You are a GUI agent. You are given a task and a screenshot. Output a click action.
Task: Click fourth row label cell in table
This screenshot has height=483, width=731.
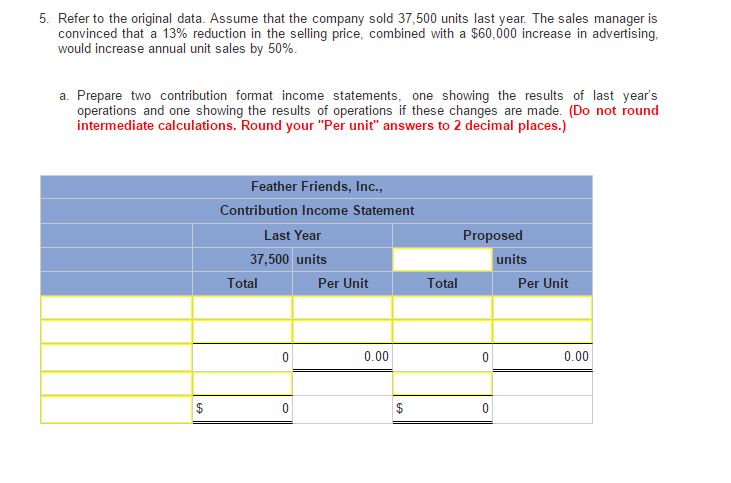117,383
